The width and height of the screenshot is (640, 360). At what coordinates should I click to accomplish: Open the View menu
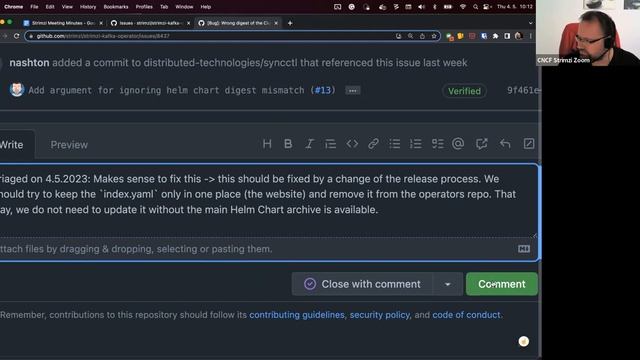tap(67, 7)
